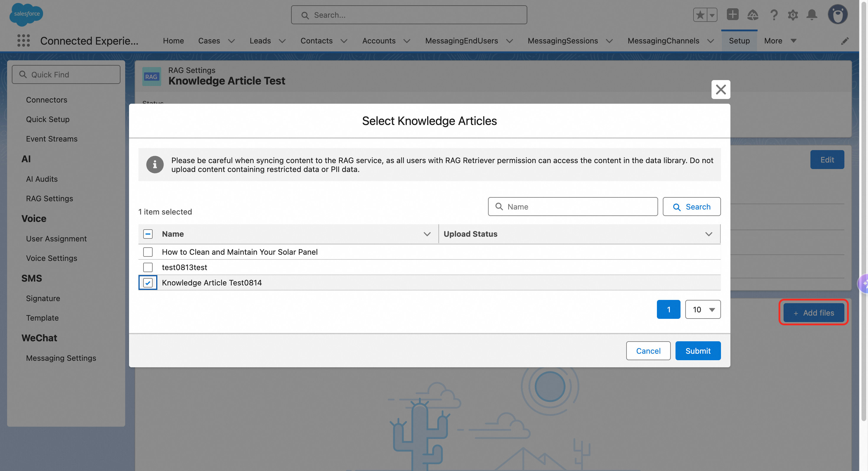Click the info icon in the warning banner
The height and width of the screenshot is (471, 868).
pyautogui.click(x=155, y=165)
